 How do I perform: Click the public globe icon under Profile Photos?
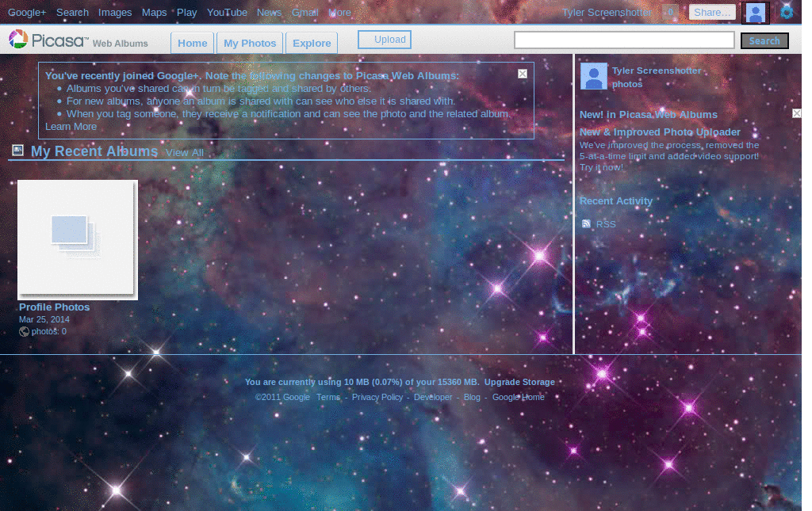(24, 331)
